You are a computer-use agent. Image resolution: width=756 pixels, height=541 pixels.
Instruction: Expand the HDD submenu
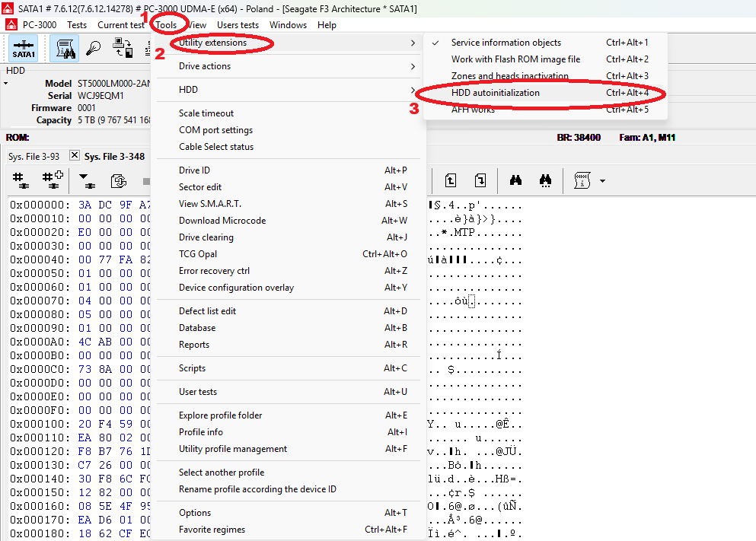[x=288, y=90]
